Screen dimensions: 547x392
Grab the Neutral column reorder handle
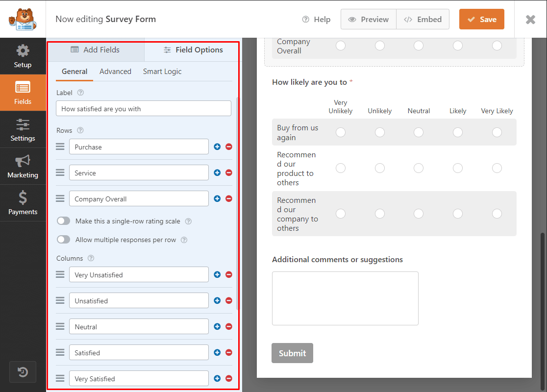click(60, 326)
